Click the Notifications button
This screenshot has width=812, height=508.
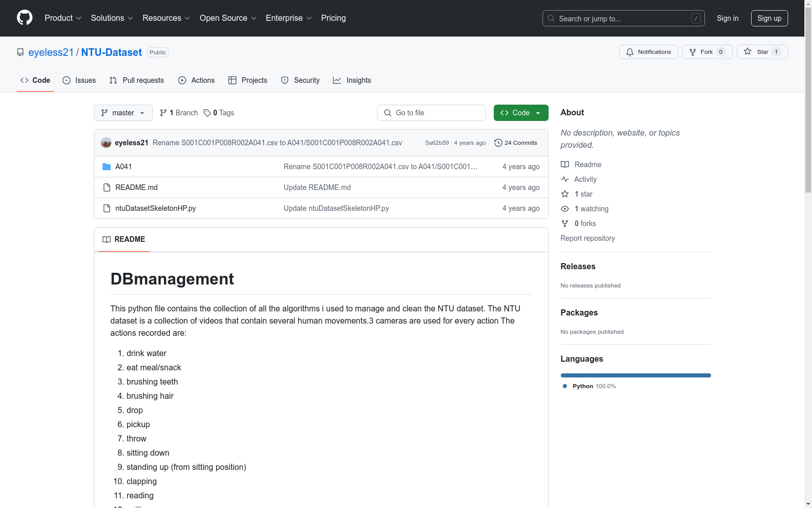pos(649,52)
